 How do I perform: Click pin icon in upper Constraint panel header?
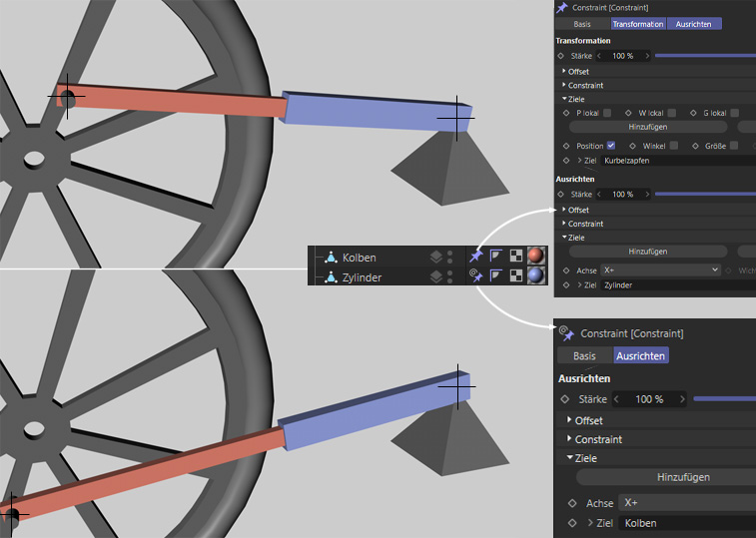(x=561, y=8)
